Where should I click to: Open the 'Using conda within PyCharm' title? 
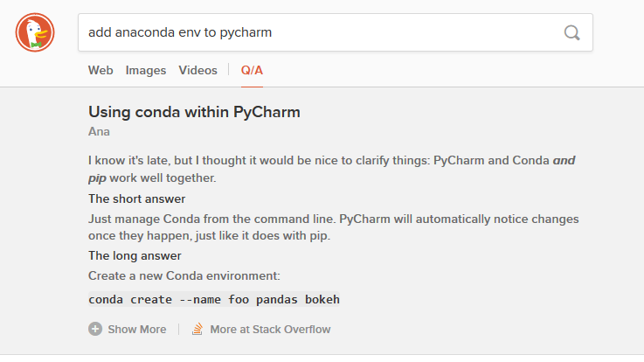pyautogui.click(x=194, y=113)
